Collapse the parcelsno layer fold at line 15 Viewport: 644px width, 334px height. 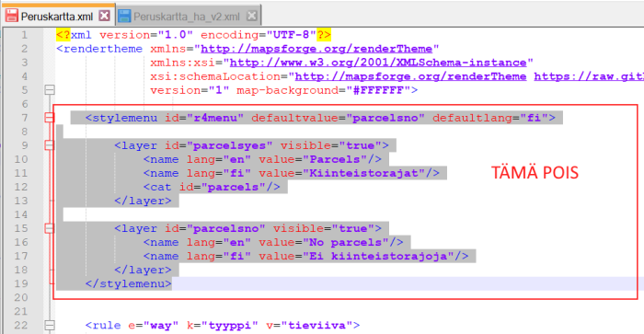pos(50,228)
